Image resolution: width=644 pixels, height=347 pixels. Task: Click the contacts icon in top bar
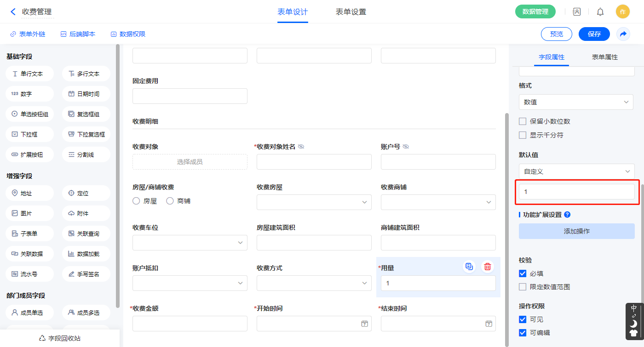(x=576, y=12)
